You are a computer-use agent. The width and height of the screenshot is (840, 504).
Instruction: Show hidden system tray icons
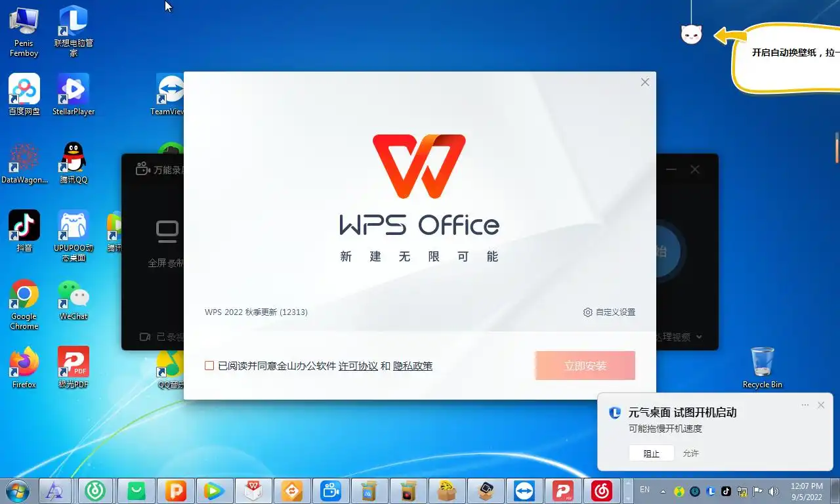tap(663, 491)
